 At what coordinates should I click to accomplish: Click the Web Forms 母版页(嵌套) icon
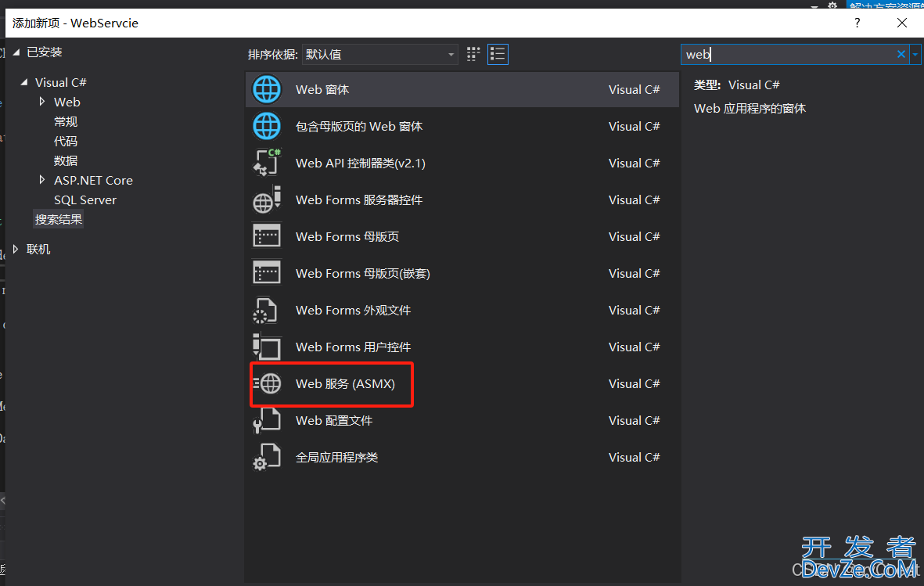click(x=267, y=273)
